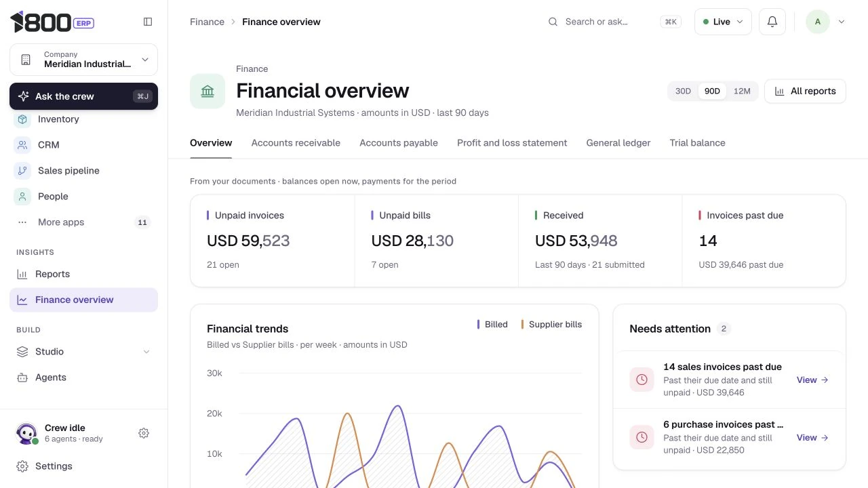Click the People person icon

(22, 197)
